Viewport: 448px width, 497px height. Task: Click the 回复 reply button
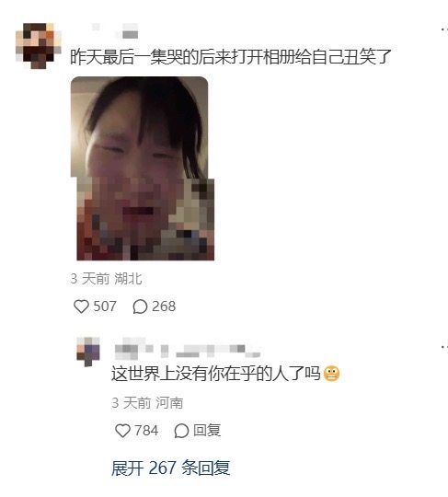click(207, 431)
